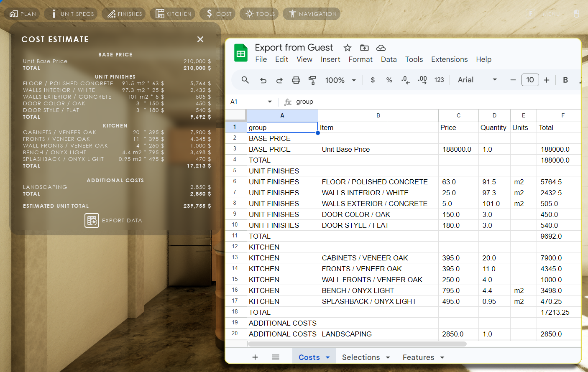Viewport: 588px width, 372px height.
Task: Undo the last spreadsheet action
Action: (x=263, y=80)
